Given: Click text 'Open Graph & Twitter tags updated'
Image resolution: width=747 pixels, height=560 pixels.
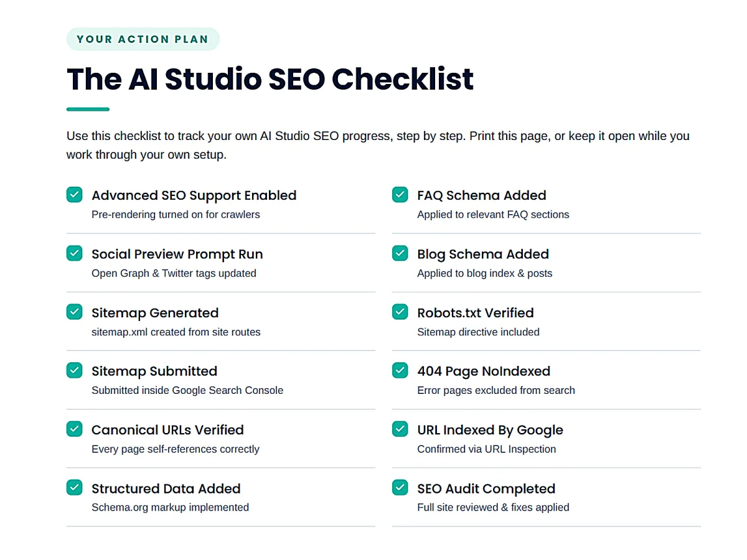Looking at the screenshot, I should tap(174, 273).
